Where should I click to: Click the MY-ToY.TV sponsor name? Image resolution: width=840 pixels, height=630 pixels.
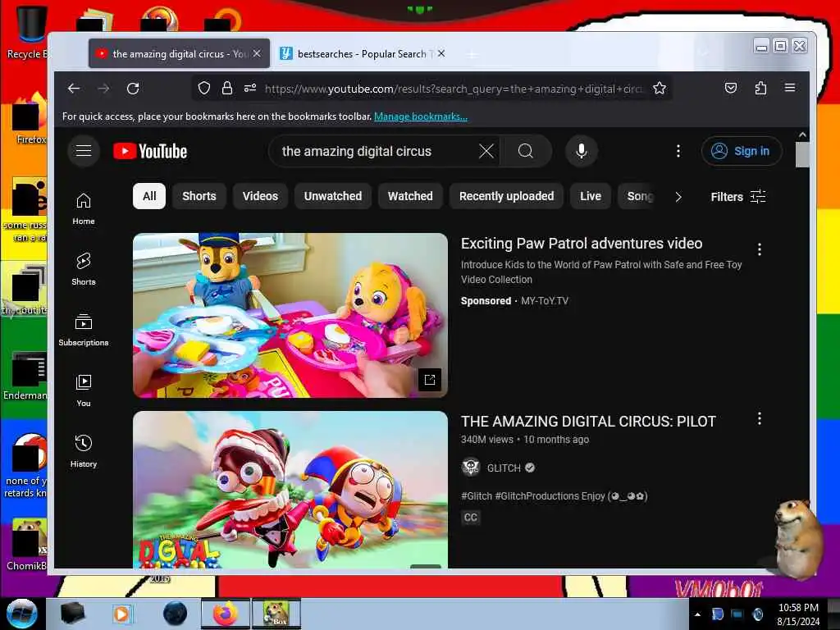click(x=545, y=301)
